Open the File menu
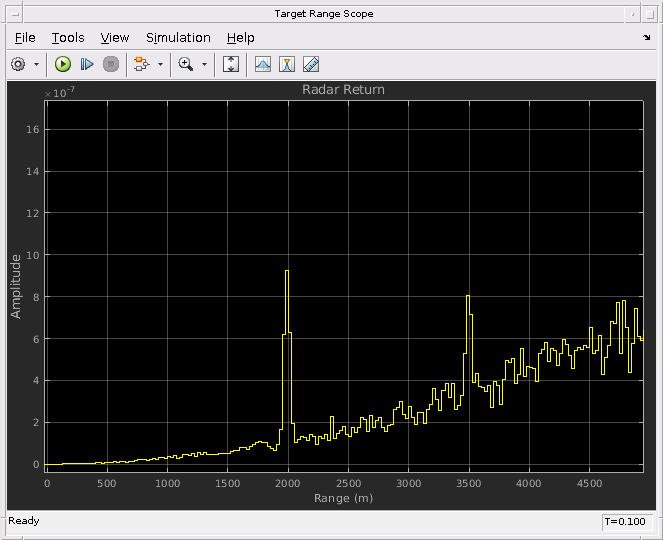This screenshot has width=663, height=540. (x=25, y=38)
